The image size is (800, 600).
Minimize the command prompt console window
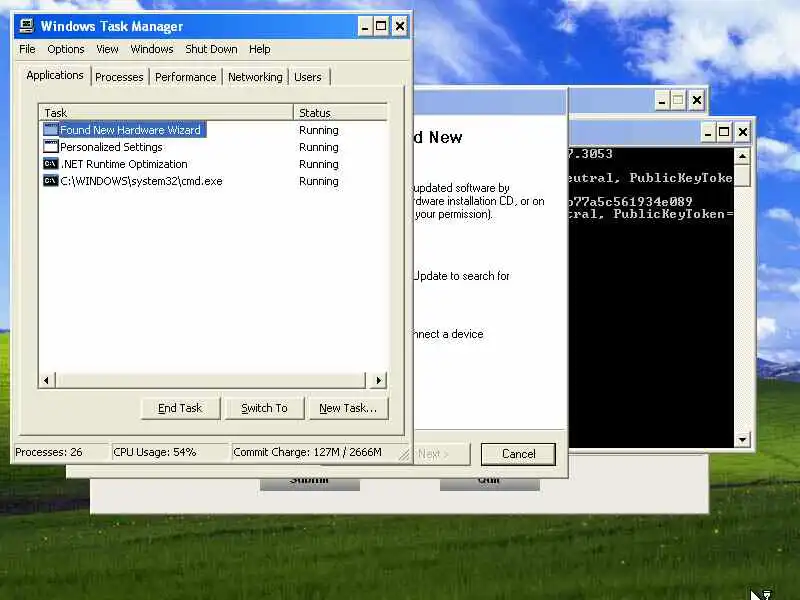pos(708,133)
